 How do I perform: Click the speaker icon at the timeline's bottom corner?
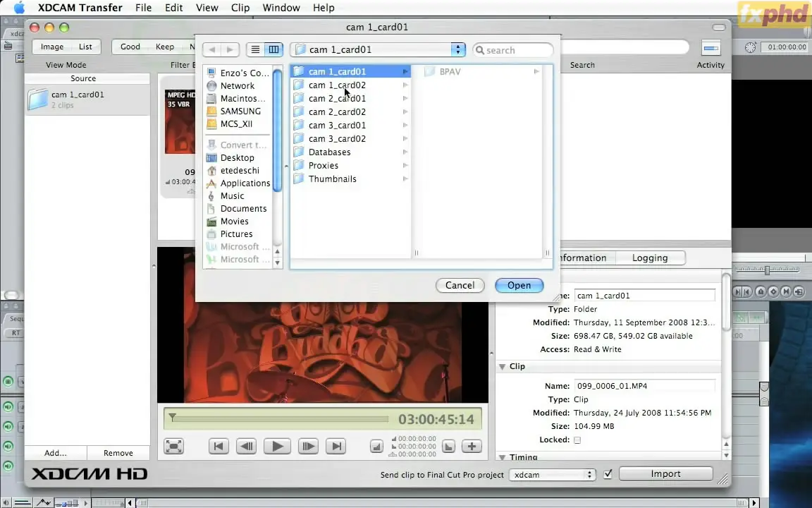click(6, 502)
